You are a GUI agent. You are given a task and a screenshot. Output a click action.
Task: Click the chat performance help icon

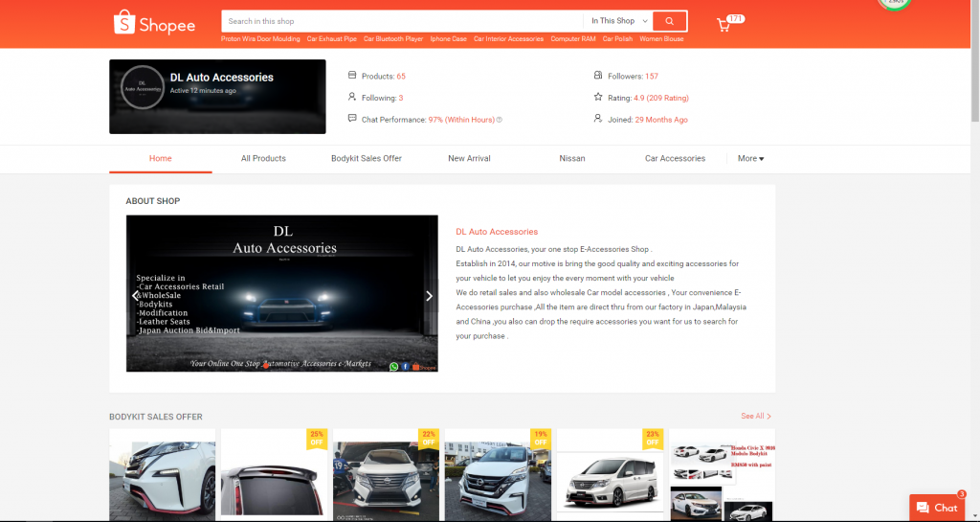point(500,120)
